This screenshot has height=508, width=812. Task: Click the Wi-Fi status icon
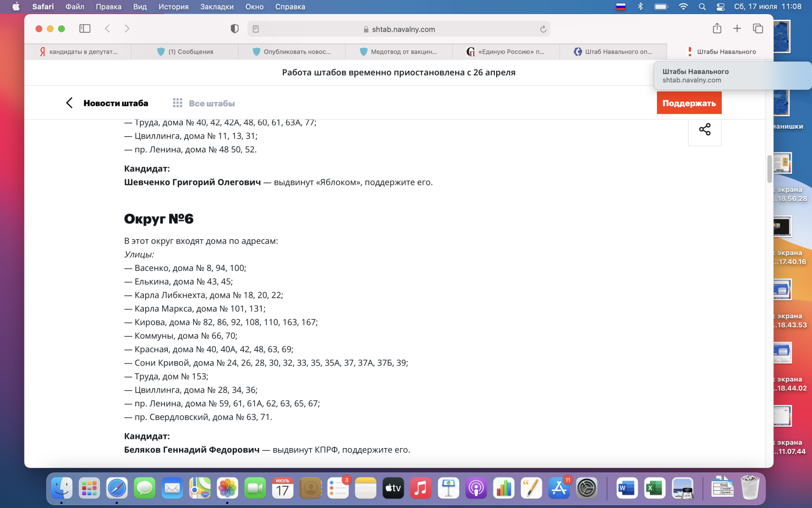(683, 7)
